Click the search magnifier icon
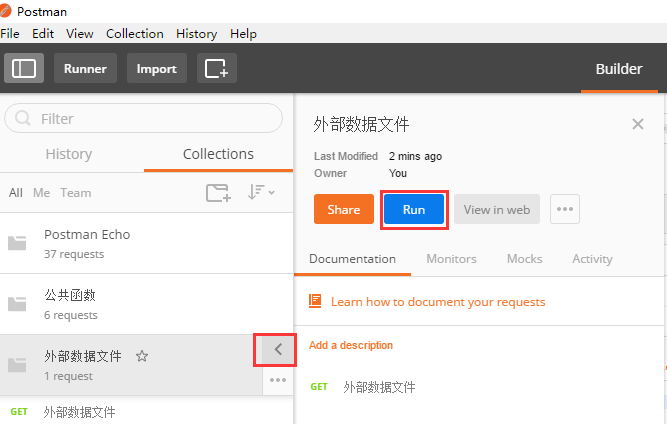Screen dimensions: 667x424 [x=23, y=118]
